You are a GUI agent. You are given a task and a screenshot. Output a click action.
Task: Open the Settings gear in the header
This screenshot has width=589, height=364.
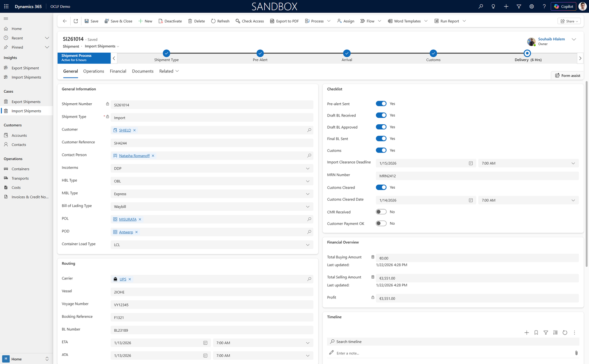(532, 6)
